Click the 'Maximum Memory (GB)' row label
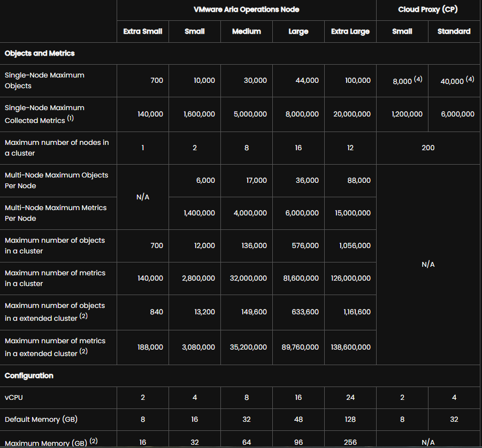 [x=51, y=442]
